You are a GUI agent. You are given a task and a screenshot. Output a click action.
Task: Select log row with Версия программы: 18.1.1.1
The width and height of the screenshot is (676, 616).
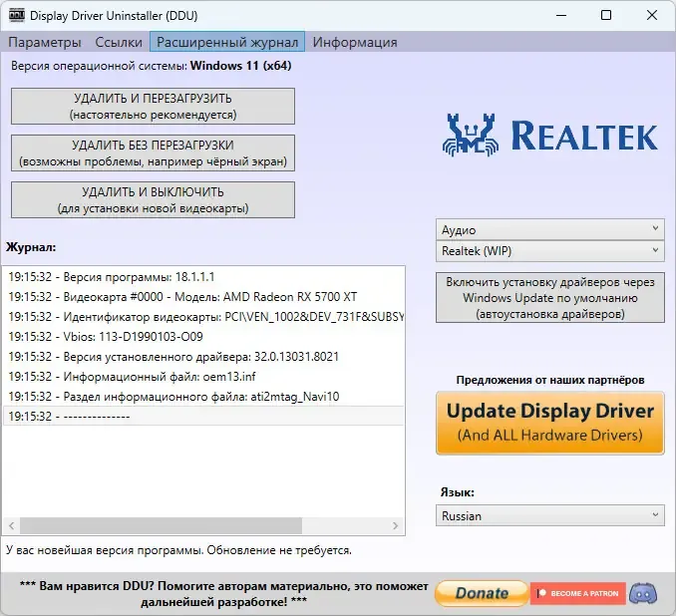tap(203, 277)
